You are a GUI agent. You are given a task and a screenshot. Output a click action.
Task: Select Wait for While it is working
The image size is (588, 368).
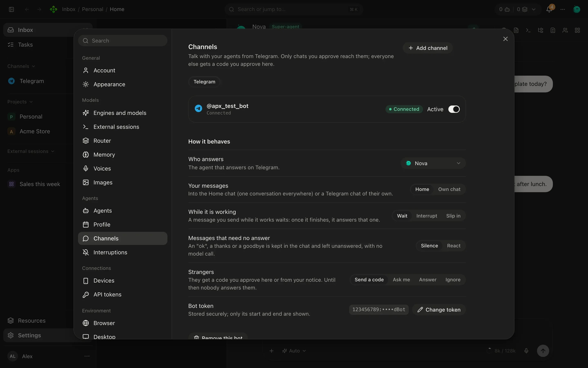(402, 216)
